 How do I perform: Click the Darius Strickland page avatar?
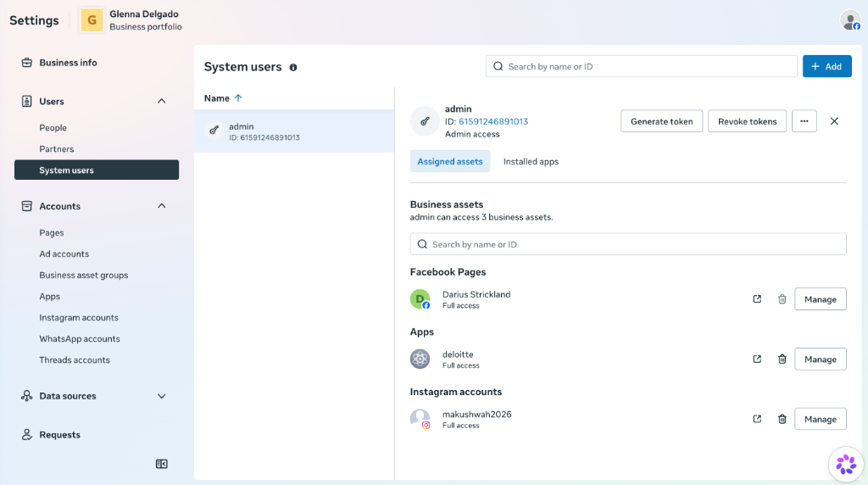coord(420,299)
